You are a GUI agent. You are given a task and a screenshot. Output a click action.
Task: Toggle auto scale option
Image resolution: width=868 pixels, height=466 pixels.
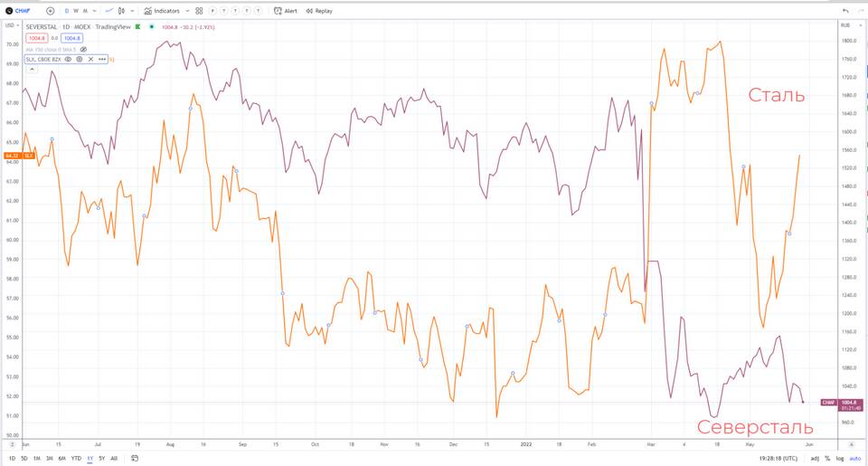pos(855,458)
